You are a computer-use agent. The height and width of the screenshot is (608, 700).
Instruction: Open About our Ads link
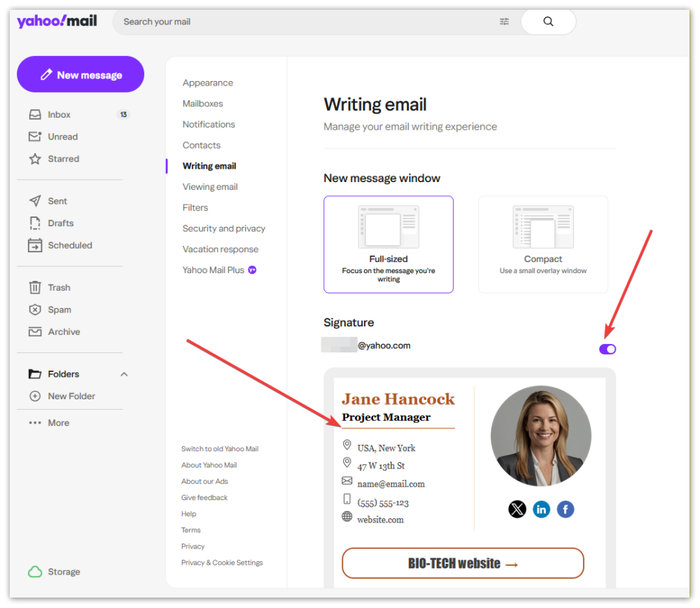[204, 481]
